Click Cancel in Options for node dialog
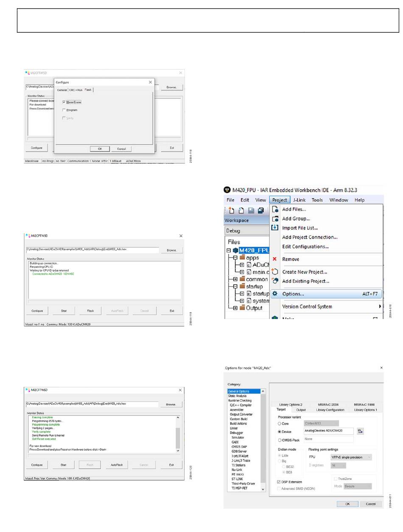This screenshot has height=532, width=403. click(371, 504)
